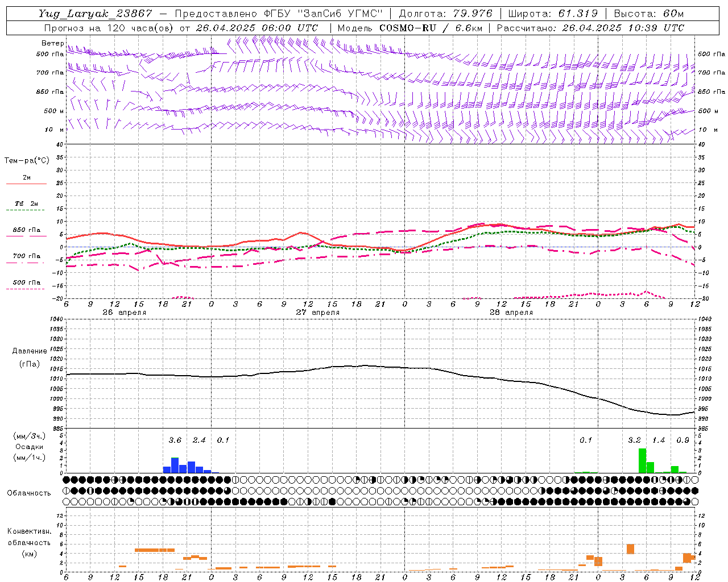Viewport: 728px width, 582px height.
Task: Click the Широта: 61.319 header value
Action: point(552,14)
